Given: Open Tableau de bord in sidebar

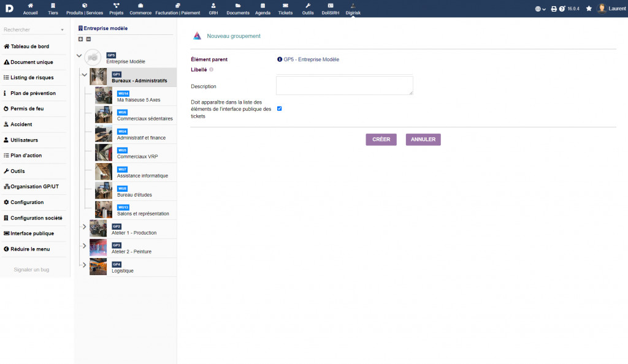Looking at the screenshot, I should [30, 47].
